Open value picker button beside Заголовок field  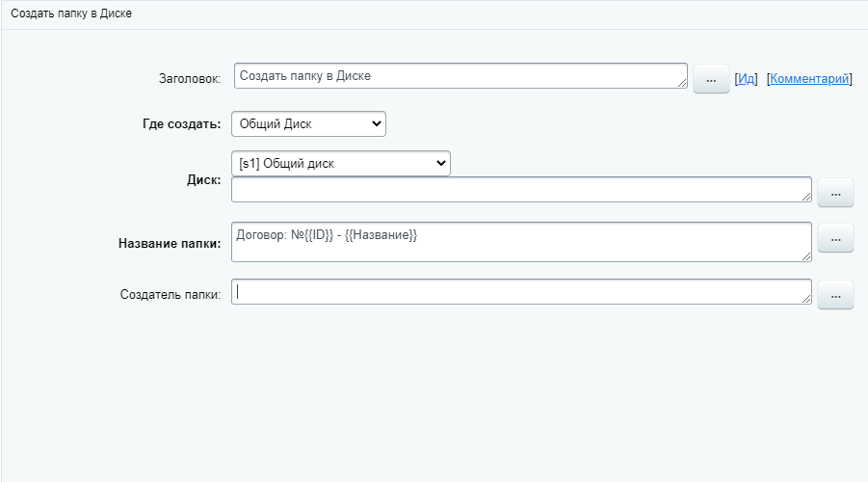[x=711, y=80]
